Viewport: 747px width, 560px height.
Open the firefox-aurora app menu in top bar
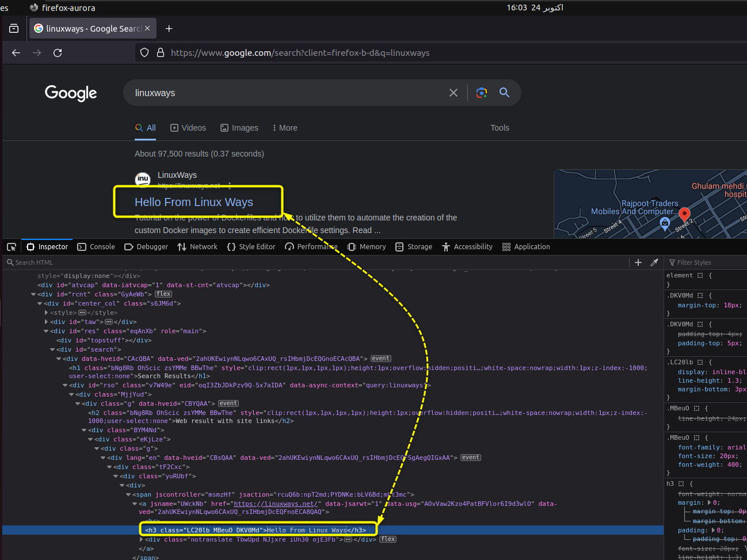pos(63,7)
